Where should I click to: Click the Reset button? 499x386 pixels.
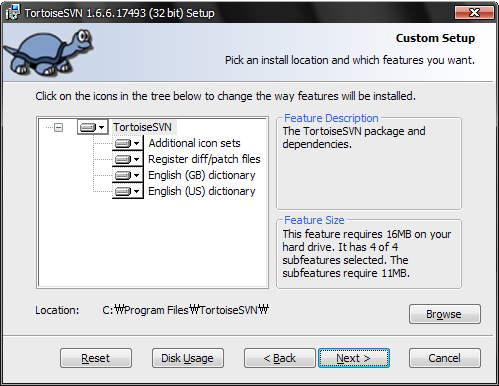96,358
